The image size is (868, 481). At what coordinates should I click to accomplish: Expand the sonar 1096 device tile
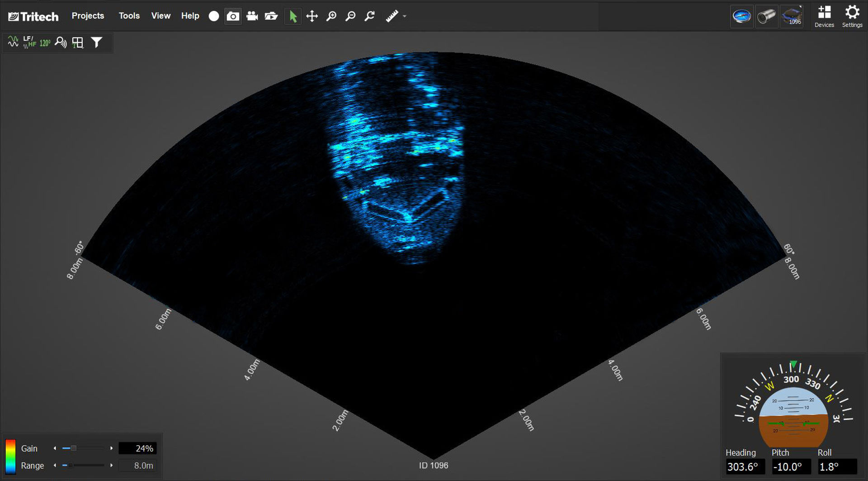(792, 16)
